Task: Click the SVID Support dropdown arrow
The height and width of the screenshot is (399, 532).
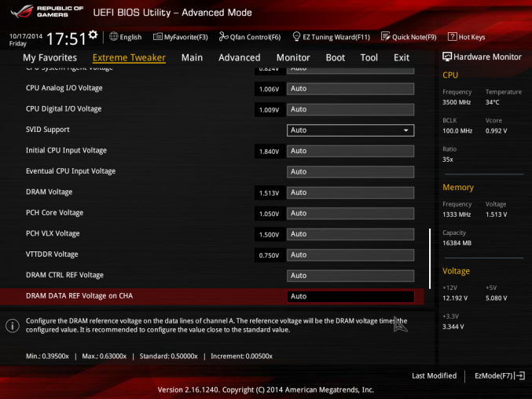Action: 405,130
